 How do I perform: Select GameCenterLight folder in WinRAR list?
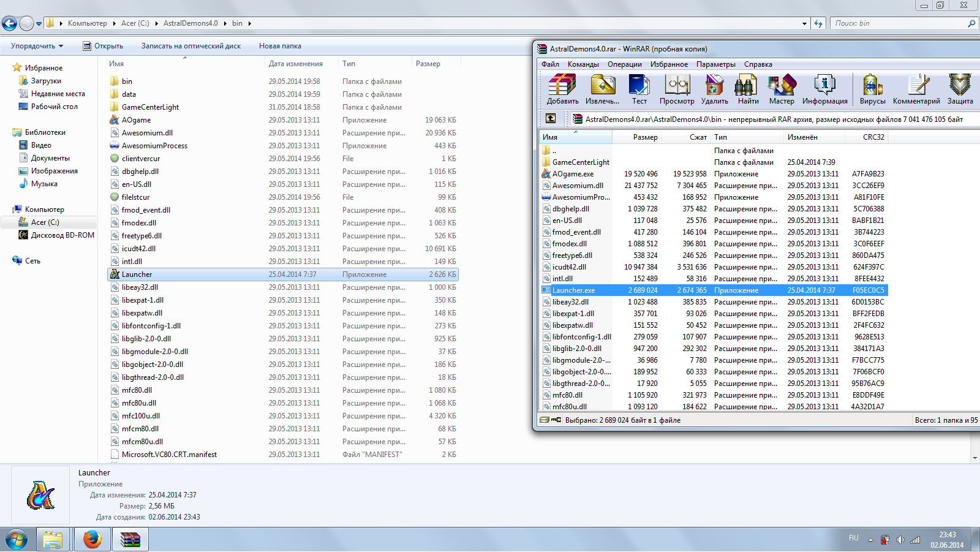tap(581, 162)
